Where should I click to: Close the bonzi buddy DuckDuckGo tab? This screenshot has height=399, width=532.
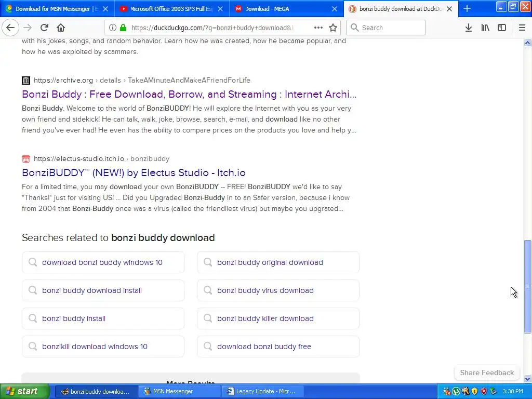pos(449,9)
